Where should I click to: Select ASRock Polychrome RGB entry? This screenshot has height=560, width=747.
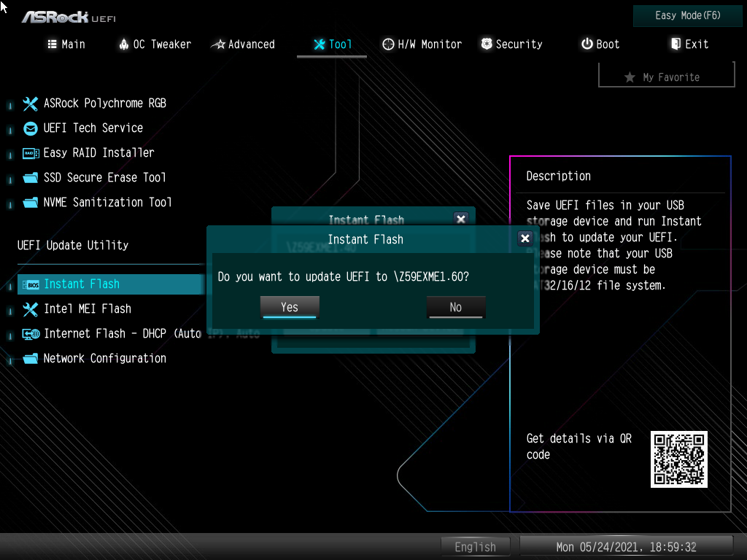[x=105, y=104]
